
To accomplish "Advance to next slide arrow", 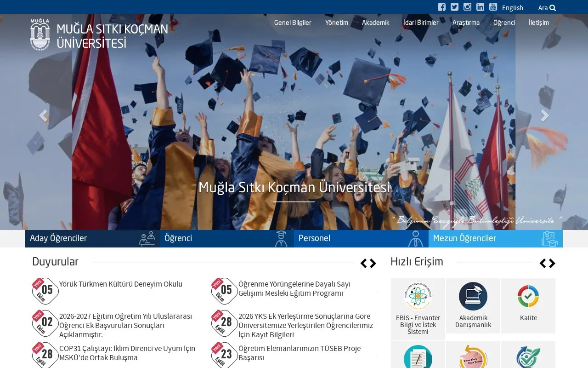I will [545, 115].
